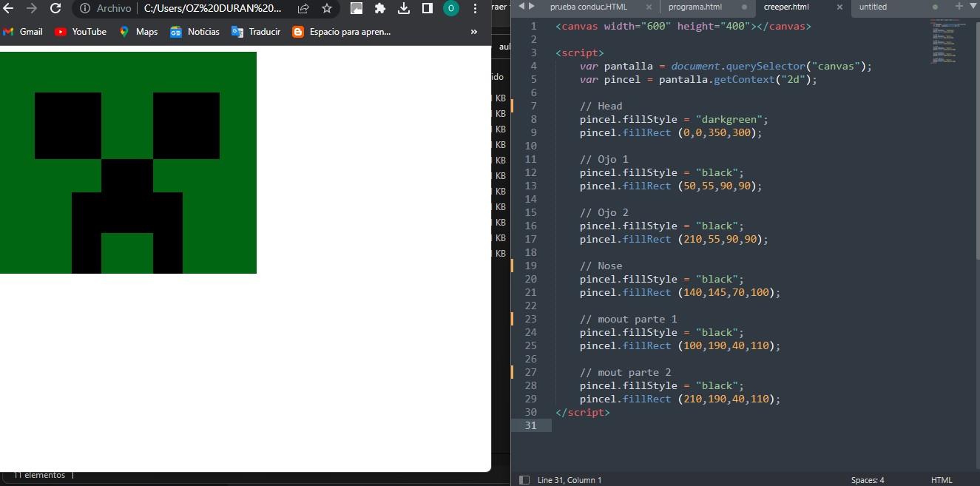Screen dimensions: 980x486
Task: Toggle Chrome side panel
Action: 428,8
